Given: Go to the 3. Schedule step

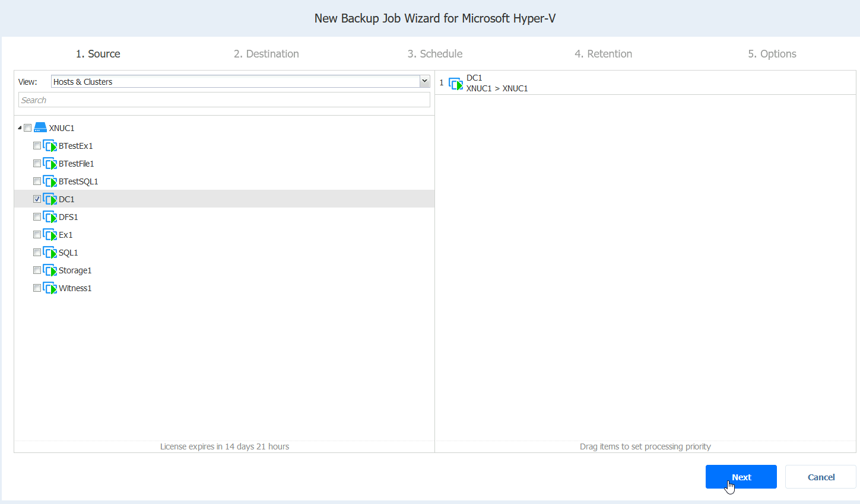Looking at the screenshot, I should click(435, 54).
